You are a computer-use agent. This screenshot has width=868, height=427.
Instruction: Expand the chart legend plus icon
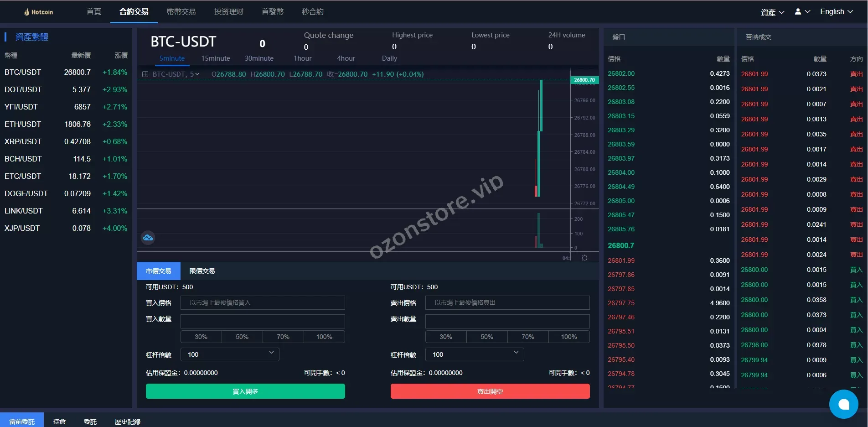coord(145,74)
